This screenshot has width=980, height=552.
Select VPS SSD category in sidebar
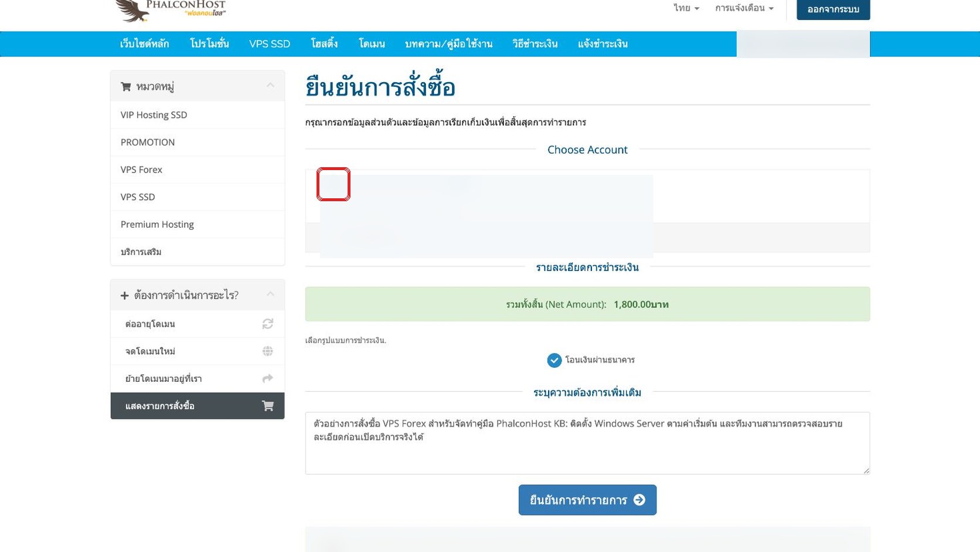(198, 197)
